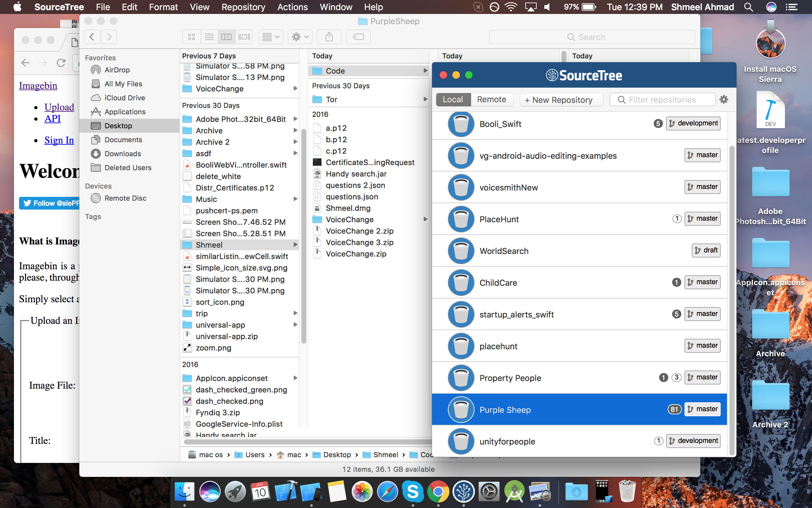Switch to the Local tab in SourceTree
This screenshot has height=508, width=812.
(453, 99)
